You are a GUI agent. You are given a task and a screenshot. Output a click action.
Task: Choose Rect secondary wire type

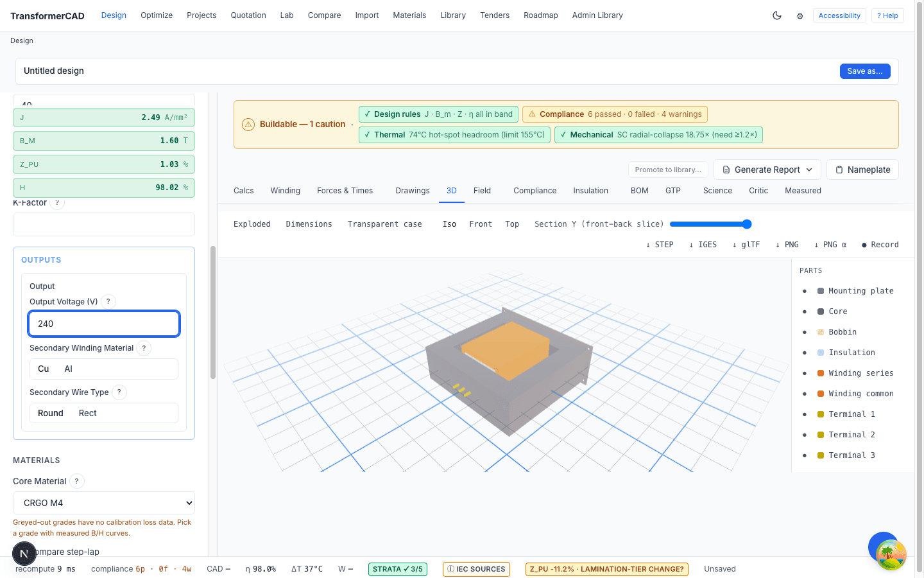[88, 414]
